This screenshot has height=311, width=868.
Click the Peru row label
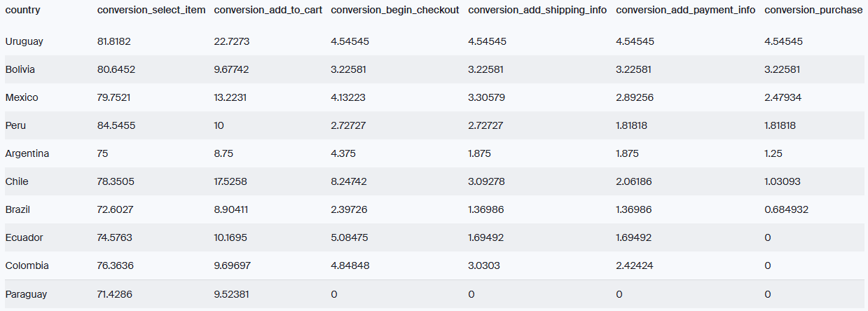15,125
